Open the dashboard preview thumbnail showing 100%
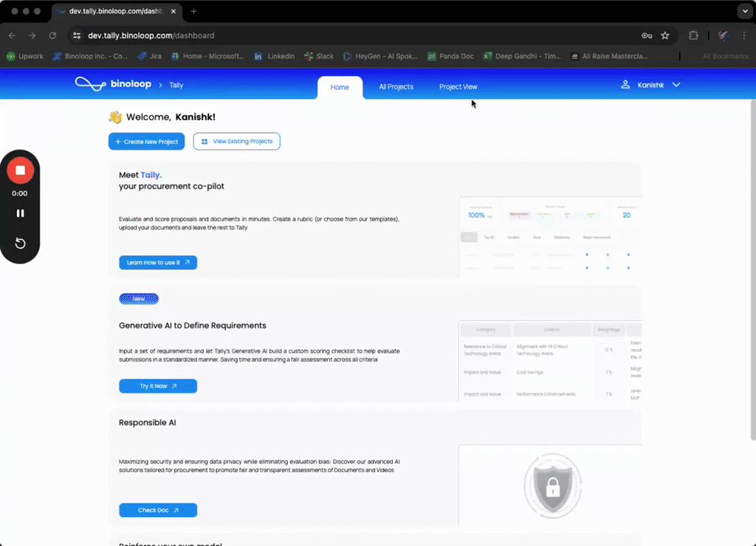This screenshot has height=546, width=756. (x=550, y=237)
